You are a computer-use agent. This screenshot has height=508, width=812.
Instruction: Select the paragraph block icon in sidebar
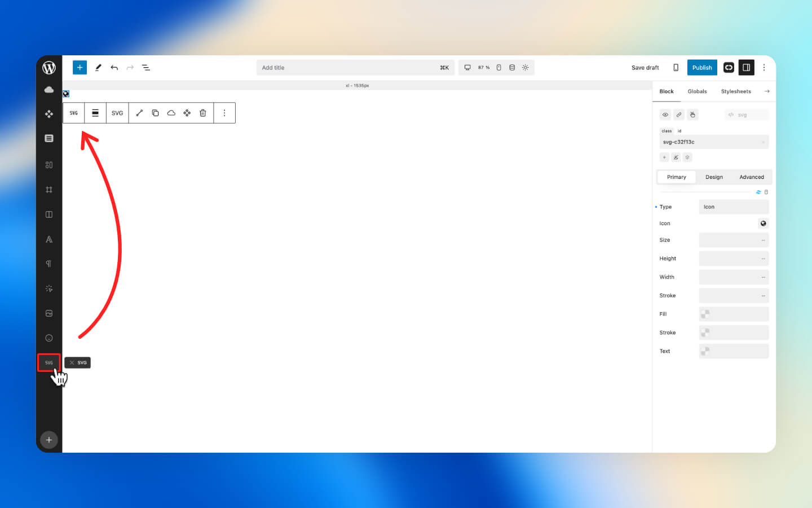click(49, 264)
